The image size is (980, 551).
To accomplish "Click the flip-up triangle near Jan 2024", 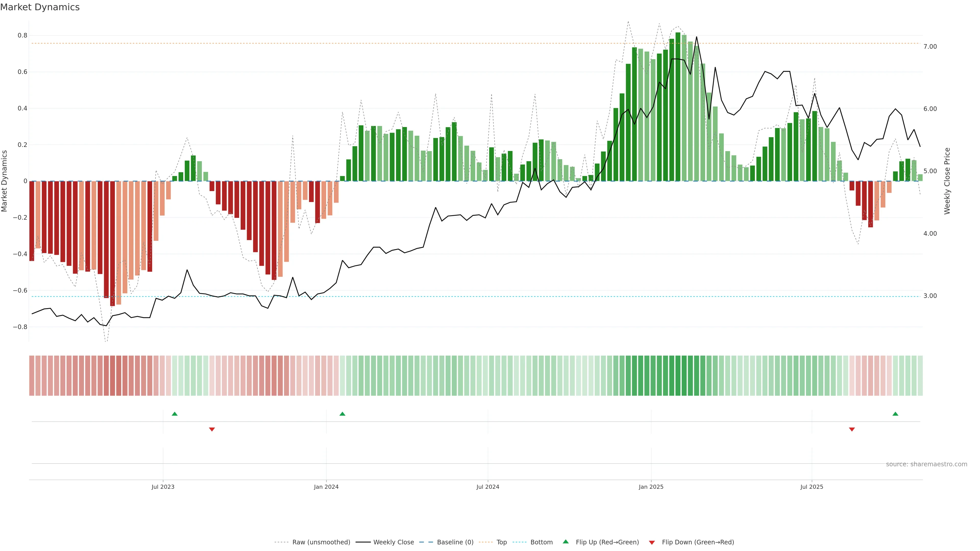I will pyautogui.click(x=342, y=414).
